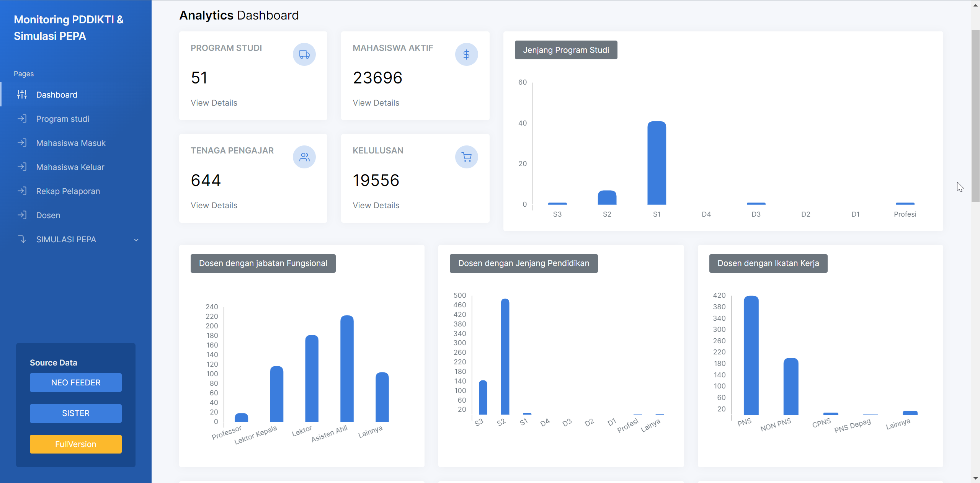
Task: Click the users icon in Tenaga Pengajar card
Action: tap(304, 157)
